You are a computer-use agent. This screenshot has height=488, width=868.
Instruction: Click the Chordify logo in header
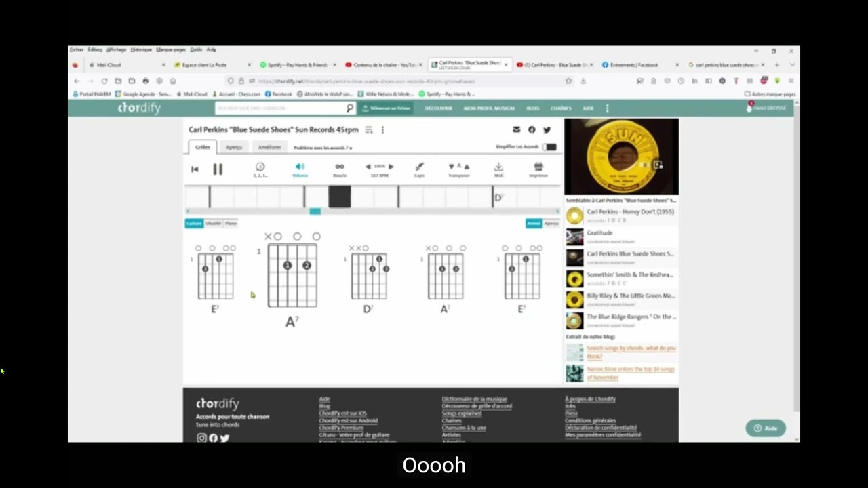(x=139, y=108)
